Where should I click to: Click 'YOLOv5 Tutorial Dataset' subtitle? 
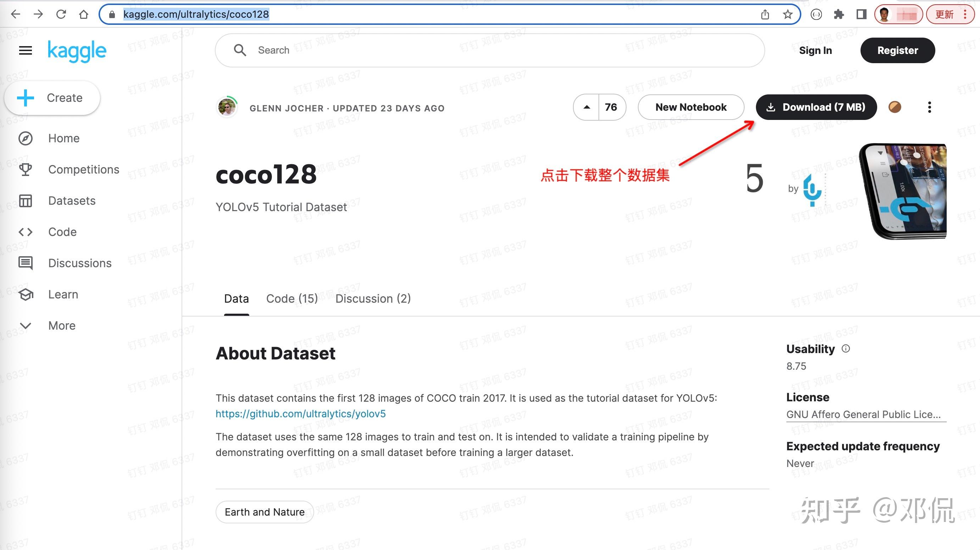coord(281,207)
